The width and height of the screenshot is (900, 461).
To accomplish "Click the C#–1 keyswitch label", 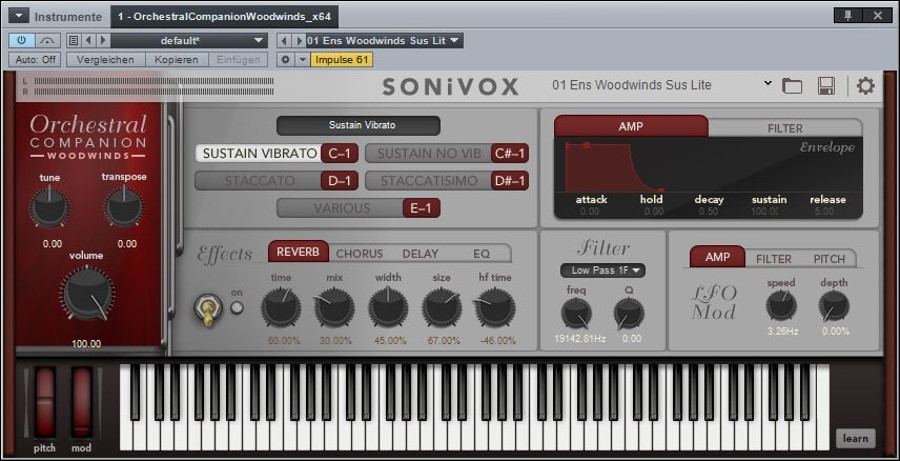I will (510, 153).
